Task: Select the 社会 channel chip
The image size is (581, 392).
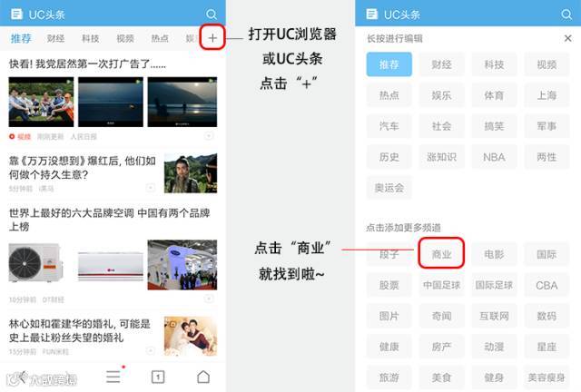Action: coord(442,126)
